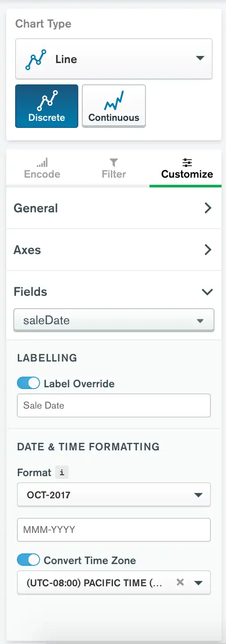
Task: Expand the Axes section
Action: tap(114, 250)
